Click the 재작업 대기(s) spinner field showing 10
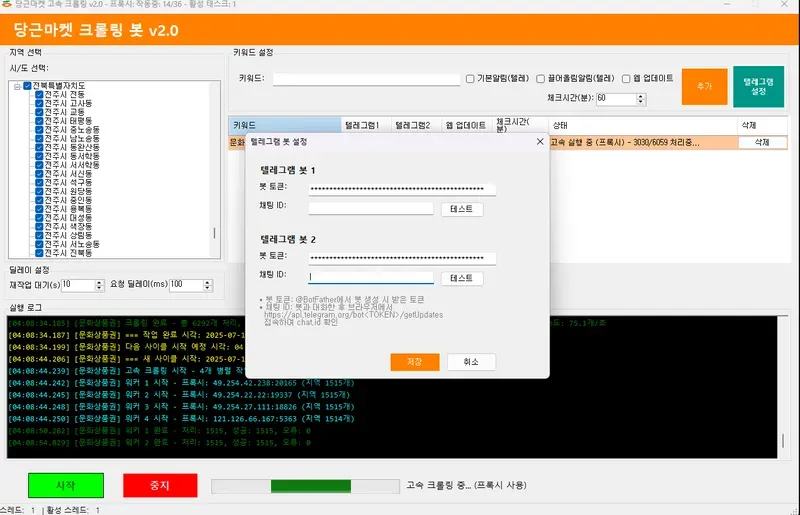Screen dimensions: 800x515 (78, 285)
